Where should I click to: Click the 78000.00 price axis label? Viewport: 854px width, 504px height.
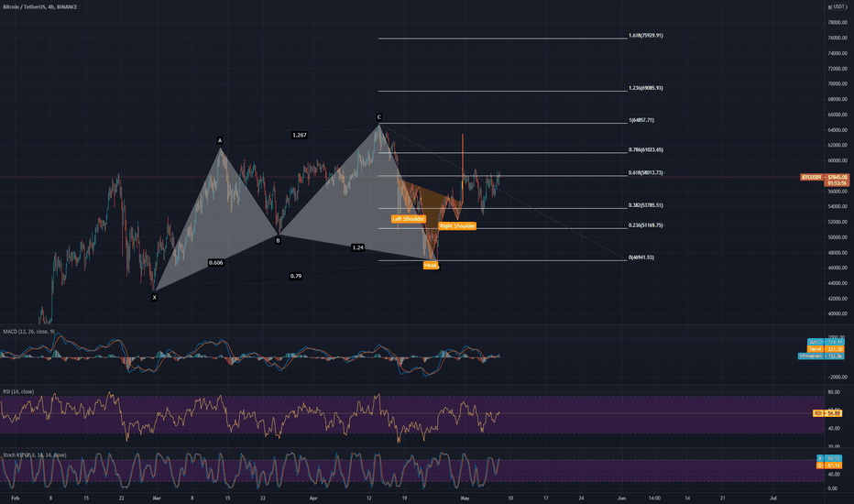[x=838, y=22]
